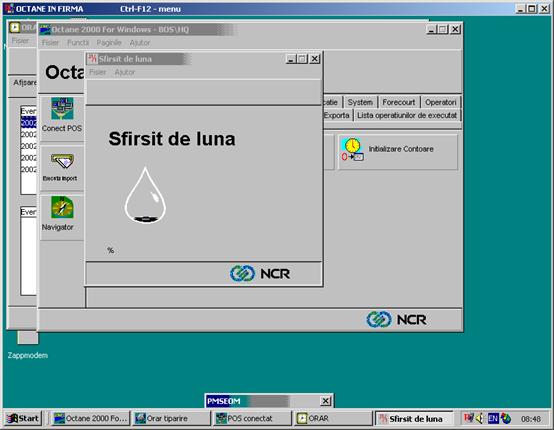Switch to Octane 2000 Fo... taskbar button
554x430 pixels.
[91, 418]
